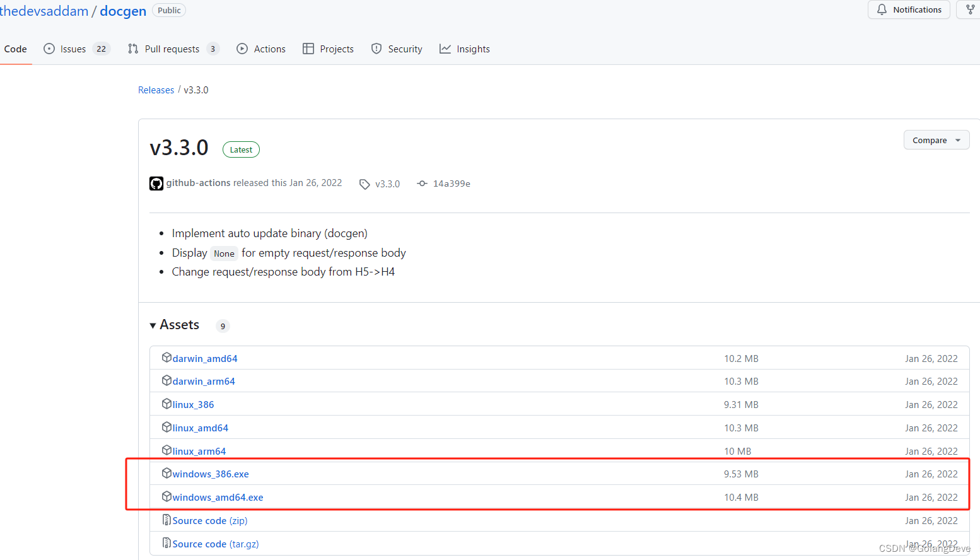Click the github-actions avatar icon
Image resolution: width=980 pixels, height=560 pixels.
click(x=156, y=184)
